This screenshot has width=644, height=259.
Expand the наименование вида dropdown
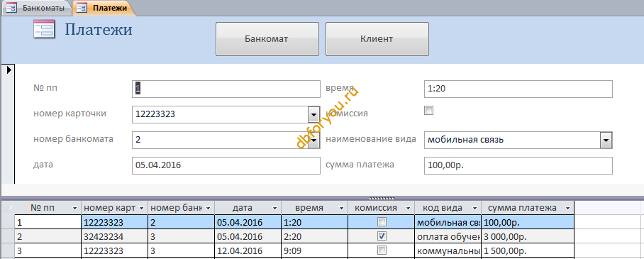coord(606,140)
